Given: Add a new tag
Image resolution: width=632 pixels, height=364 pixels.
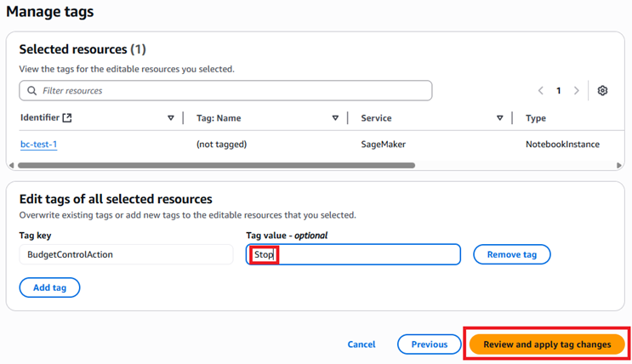Looking at the screenshot, I should [x=49, y=287].
